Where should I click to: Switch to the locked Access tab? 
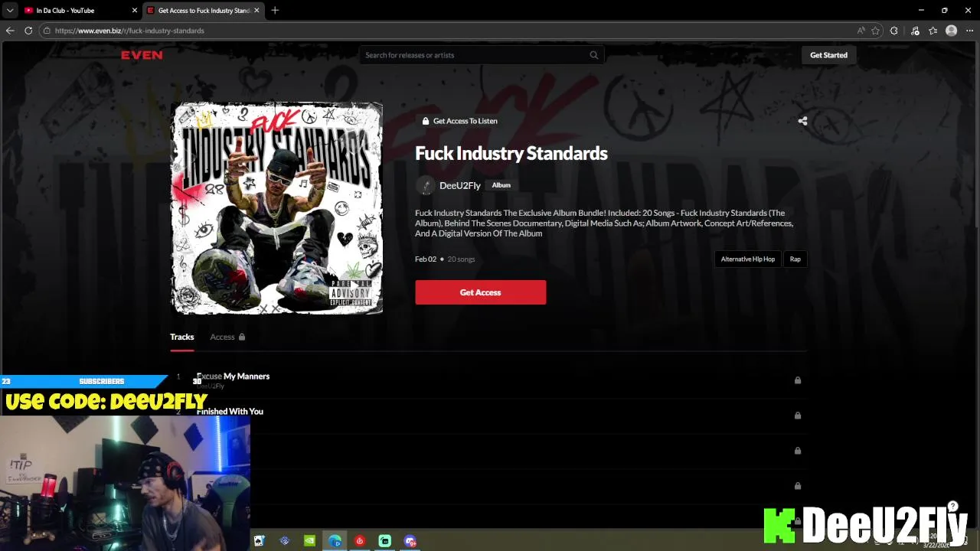point(227,337)
